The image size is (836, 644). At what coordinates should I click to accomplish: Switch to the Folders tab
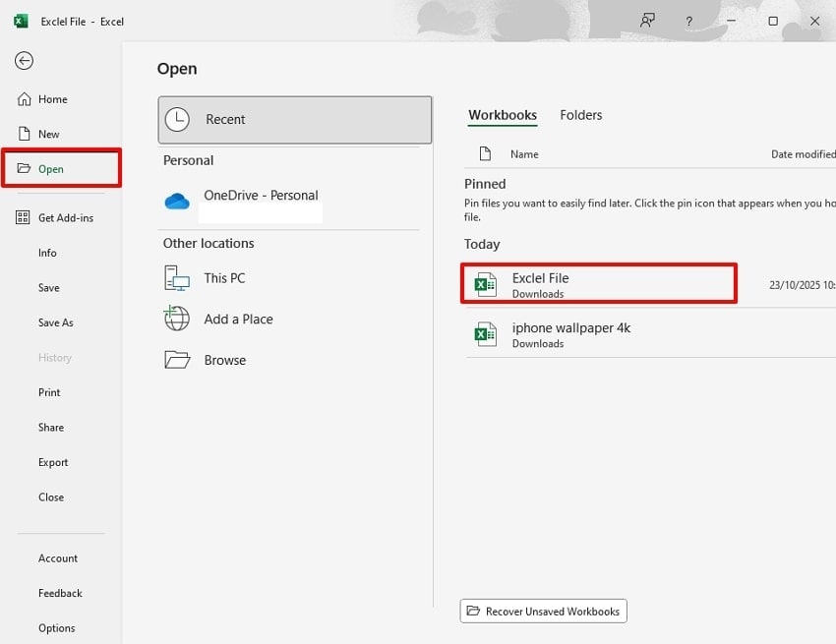point(580,115)
